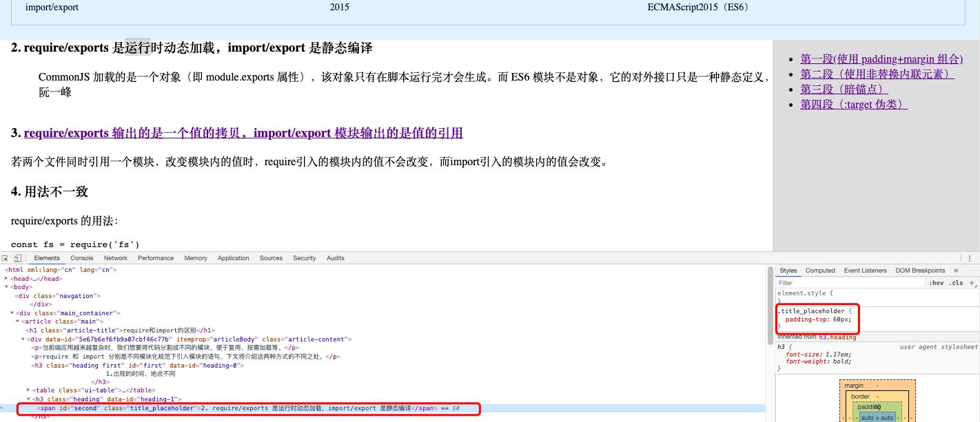
Task: Open sidebar link 第一段(使用 padding+margin 组合)
Action: pos(881,59)
